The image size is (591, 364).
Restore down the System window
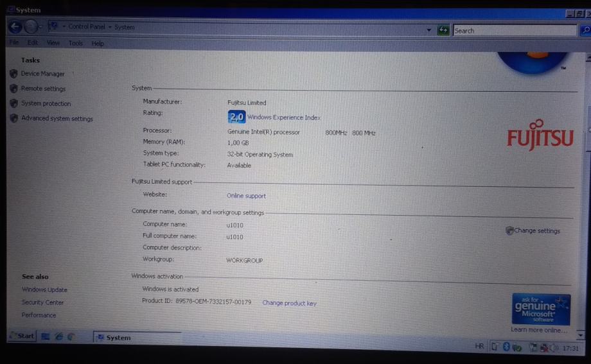click(579, 13)
